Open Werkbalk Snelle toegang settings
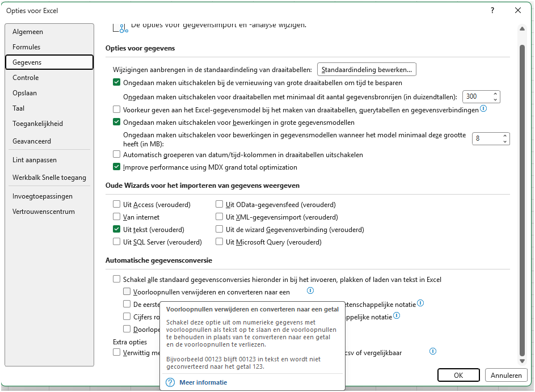The width and height of the screenshot is (535, 392). (x=49, y=178)
